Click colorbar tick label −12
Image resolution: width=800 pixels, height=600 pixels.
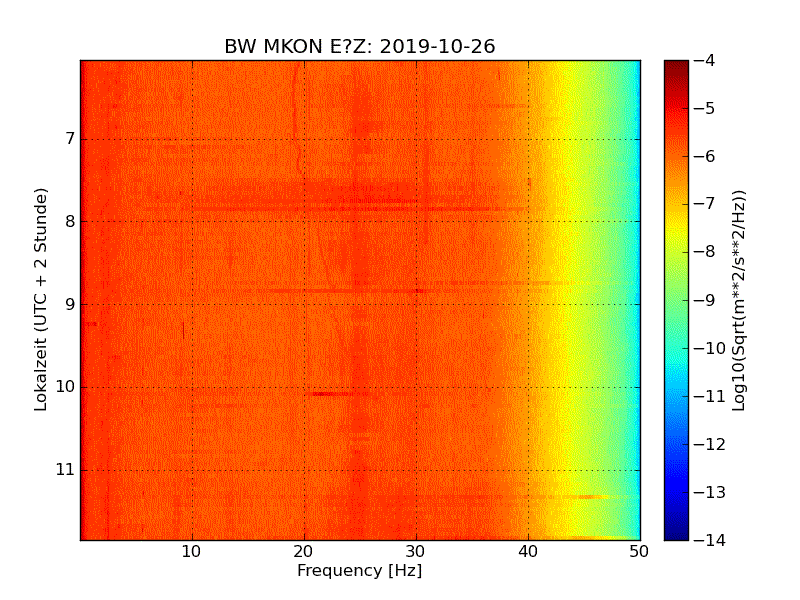click(710, 444)
